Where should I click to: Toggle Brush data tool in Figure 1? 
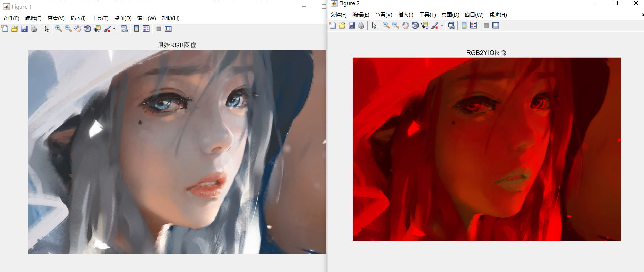[x=107, y=29]
